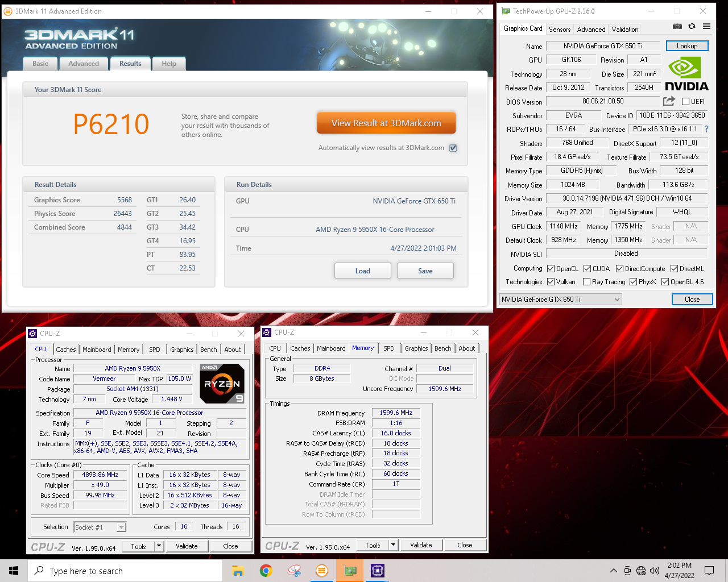Click the GPU-Z screenshot camera icon
728x582 pixels.
tap(677, 26)
